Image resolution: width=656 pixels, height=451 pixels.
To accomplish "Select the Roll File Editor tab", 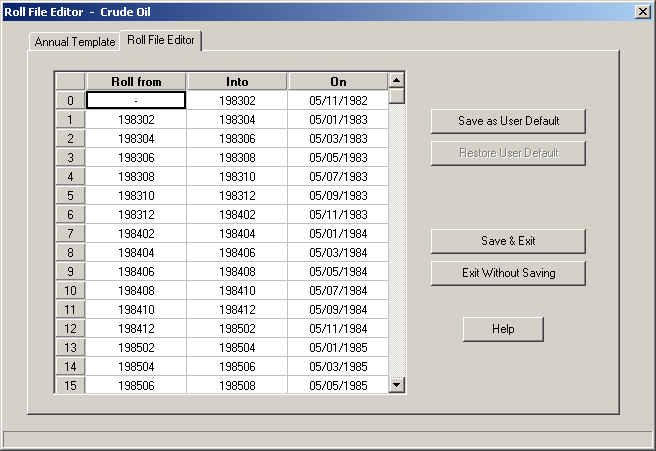I will [x=161, y=40].
